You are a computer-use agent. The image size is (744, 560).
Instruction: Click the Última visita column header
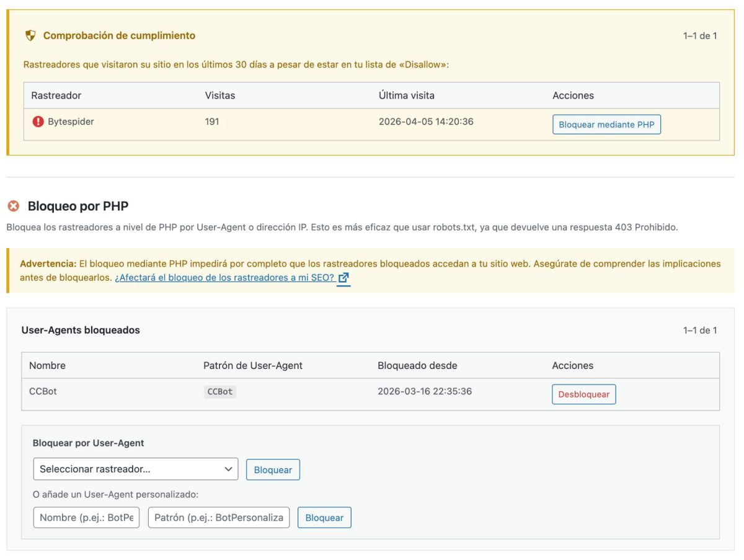tap(407, 96)
